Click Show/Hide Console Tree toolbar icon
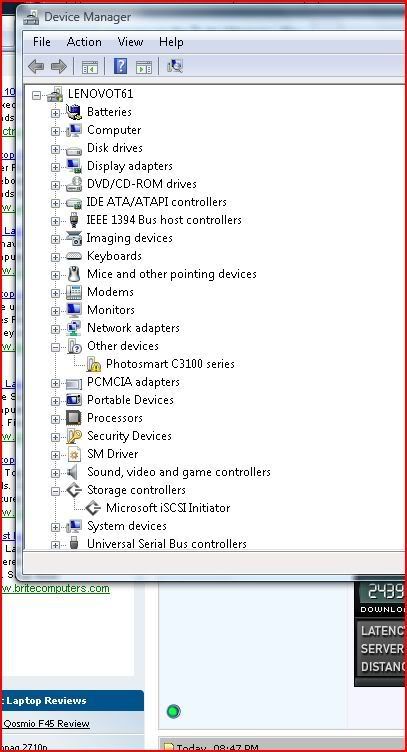This screenshot has height=752, width=407. (x=90, y=67)
